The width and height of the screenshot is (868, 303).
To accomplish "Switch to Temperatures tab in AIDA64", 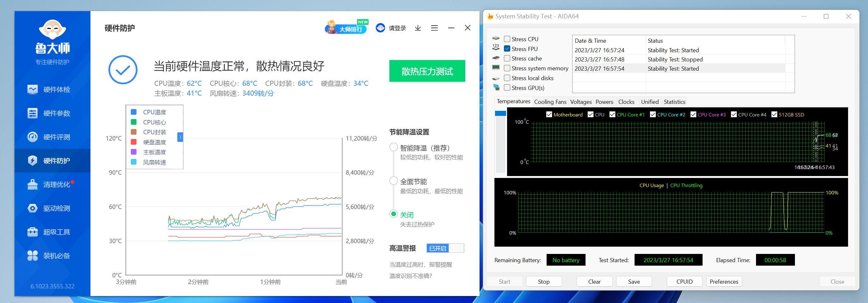I will click(513, 101).
